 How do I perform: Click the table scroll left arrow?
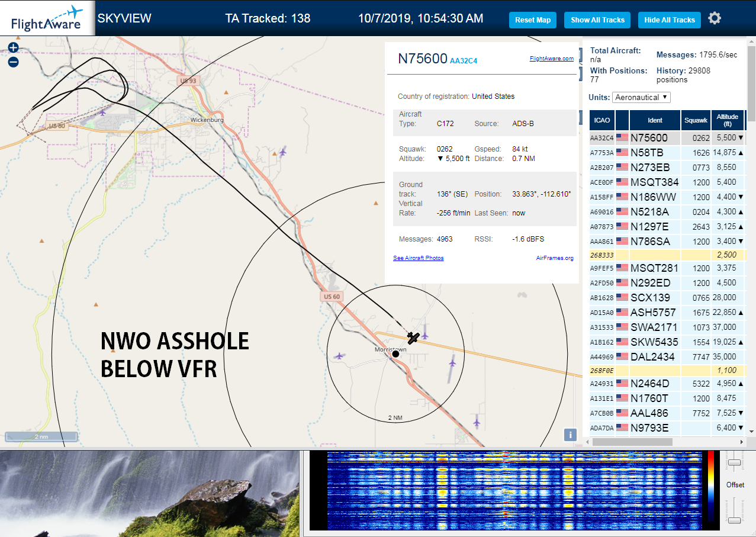pyautogui.click(x=587, y=442)
